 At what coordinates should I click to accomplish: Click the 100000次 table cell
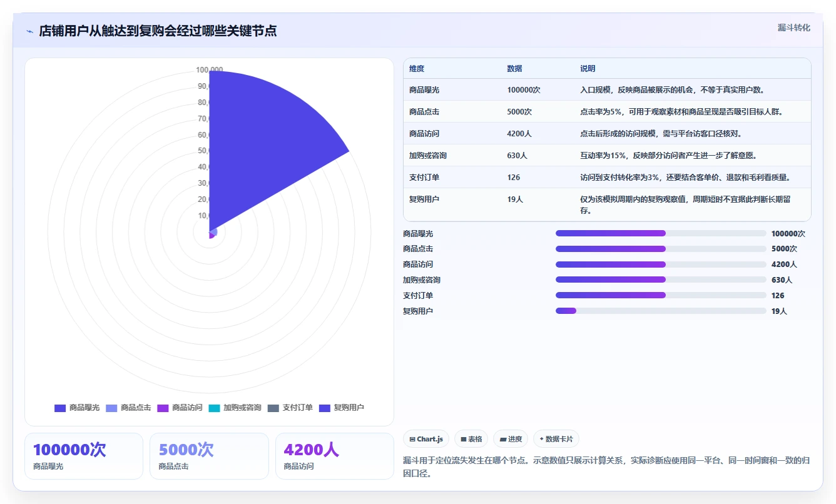(524, 90)
